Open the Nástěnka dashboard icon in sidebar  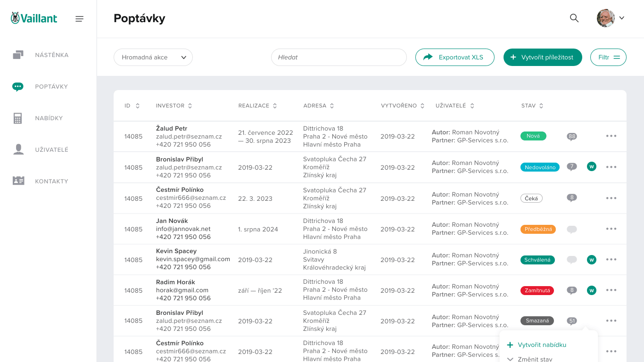tap(18, 55)
